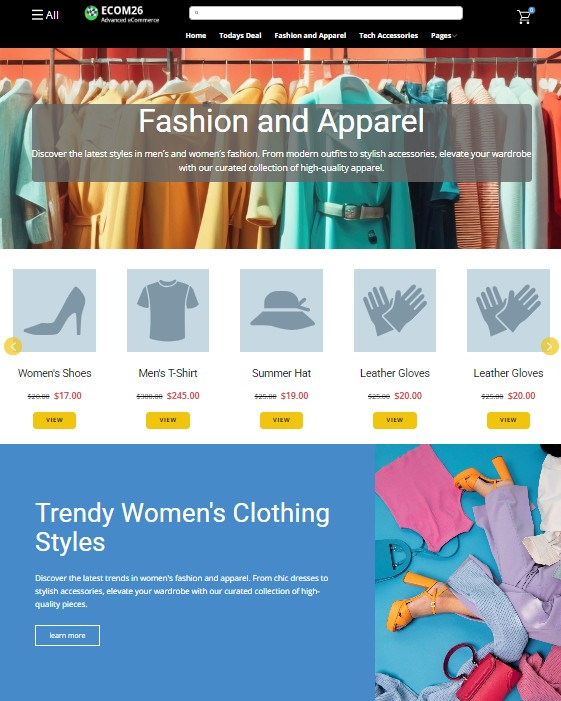Click the previous carousel arrow

13,346
